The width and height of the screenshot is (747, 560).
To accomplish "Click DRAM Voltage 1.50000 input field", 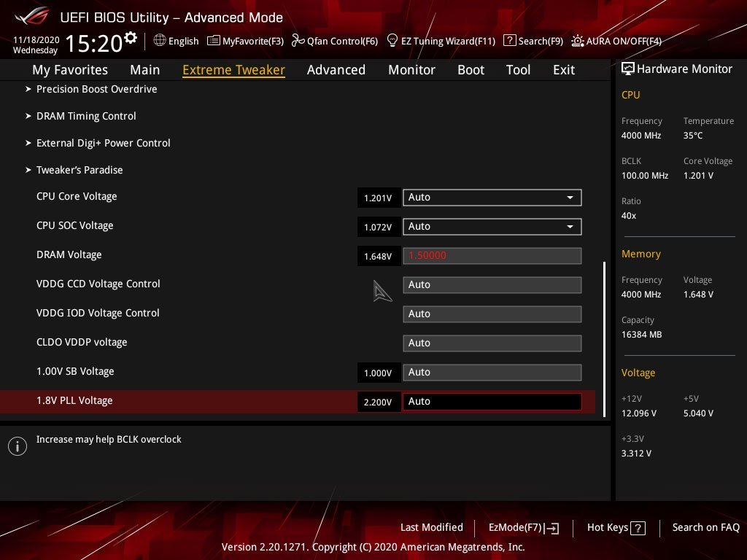I will pyautogui.click(x=492, y=256).
